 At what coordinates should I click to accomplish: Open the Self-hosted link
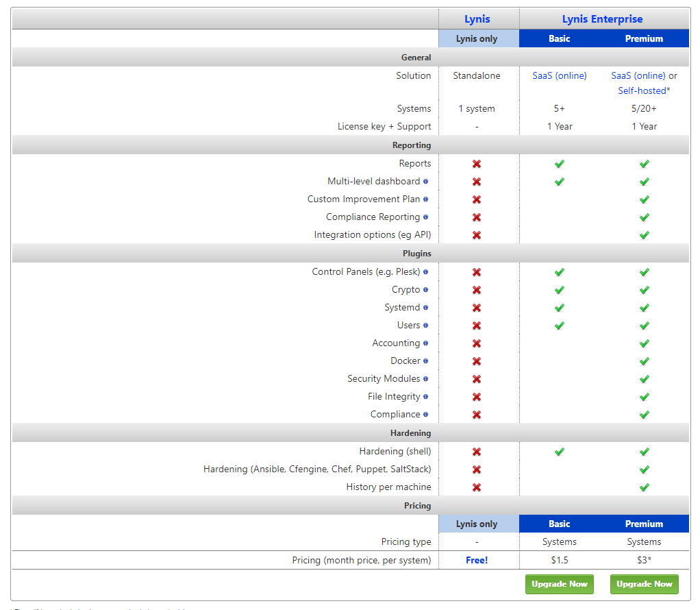click(x=642, y=90)
